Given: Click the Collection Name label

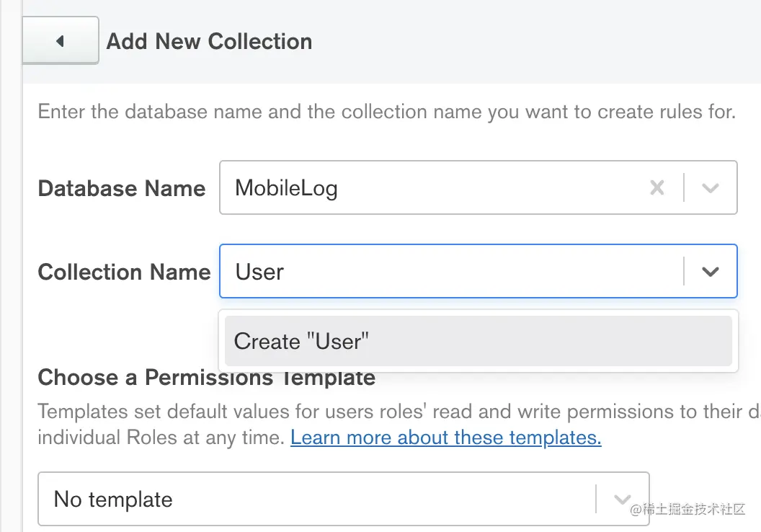Looking at the screenshot, I should click(x=124, y=272).
